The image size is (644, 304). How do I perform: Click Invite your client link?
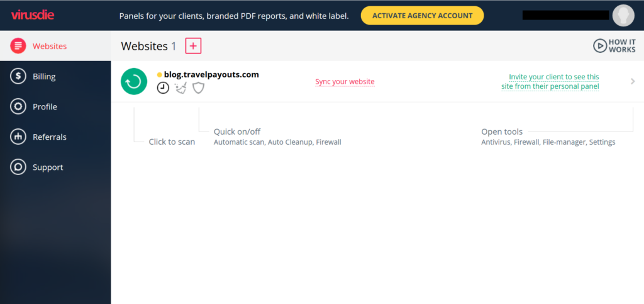pyautogui.click(x=550, y=82)
